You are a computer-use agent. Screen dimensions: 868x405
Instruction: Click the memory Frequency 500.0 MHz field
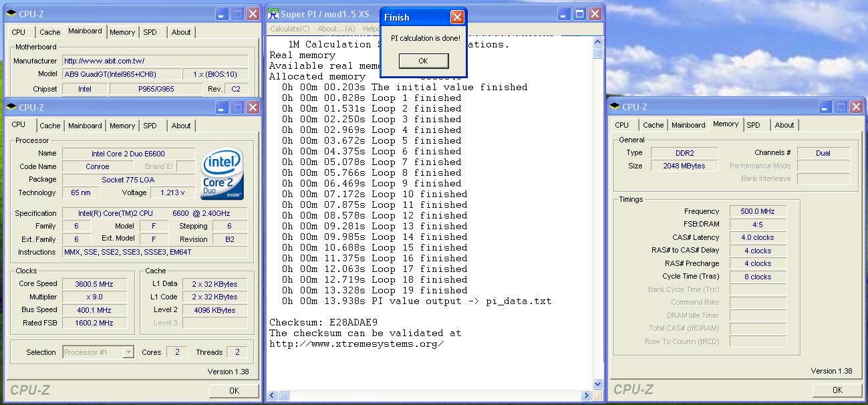[x=758, y=211]
